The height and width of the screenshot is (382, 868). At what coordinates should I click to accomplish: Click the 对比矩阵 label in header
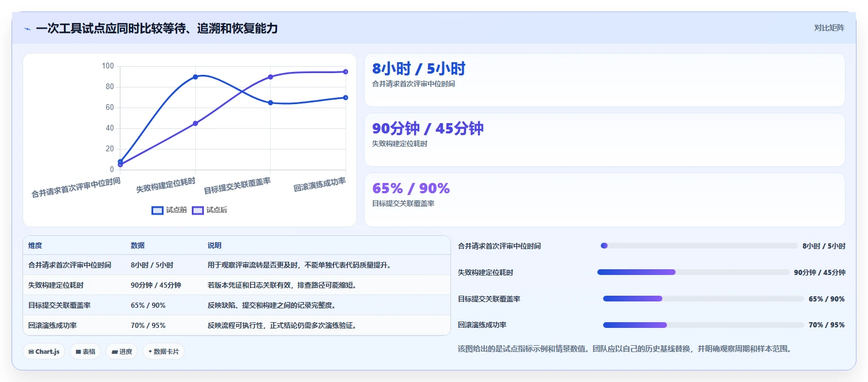click(x=829, y=28)
